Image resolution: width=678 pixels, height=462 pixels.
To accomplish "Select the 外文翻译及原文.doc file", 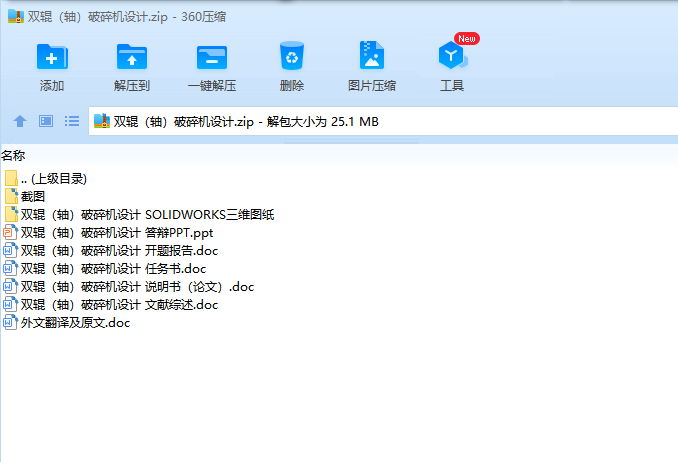I will (x=67, y=323).
